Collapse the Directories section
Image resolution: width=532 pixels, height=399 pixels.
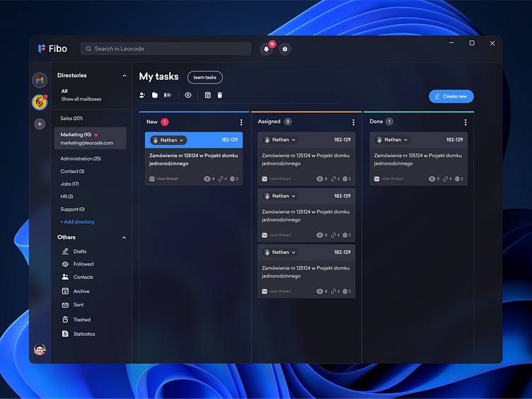click(125, 76)
